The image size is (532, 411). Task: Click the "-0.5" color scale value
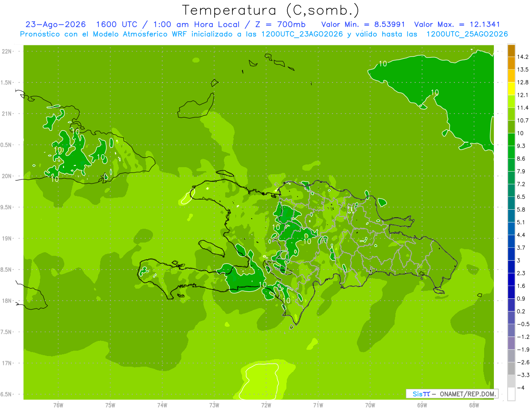tap(523, 324)
